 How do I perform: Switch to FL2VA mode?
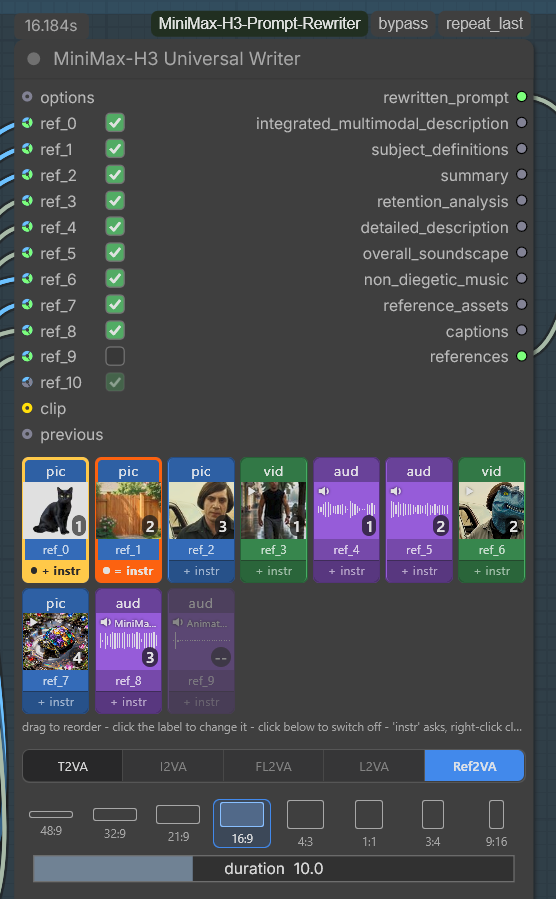(x=273, y=767)
